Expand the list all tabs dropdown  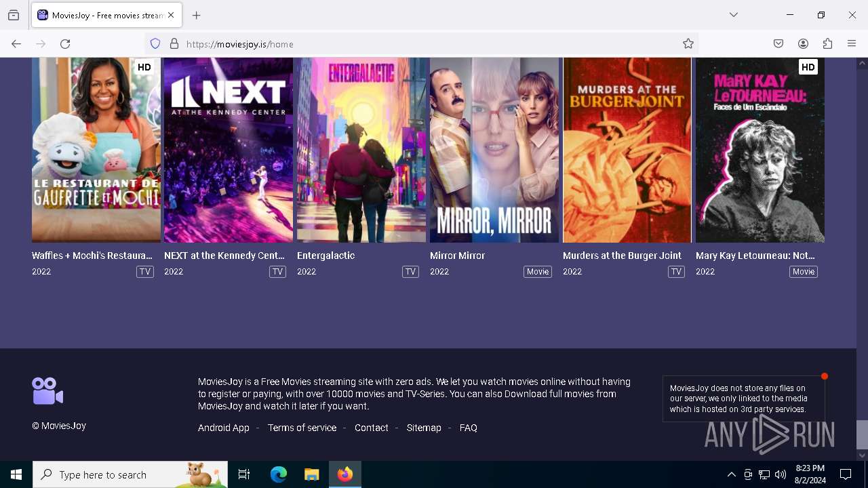pyautogui.click(x=734, y=15)
